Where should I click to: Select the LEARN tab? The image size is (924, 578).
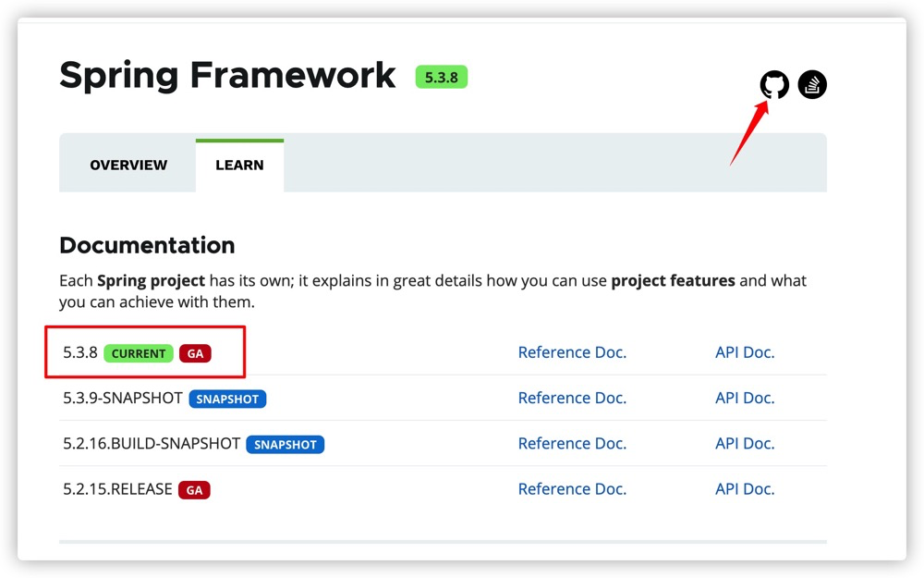(240, 166)
